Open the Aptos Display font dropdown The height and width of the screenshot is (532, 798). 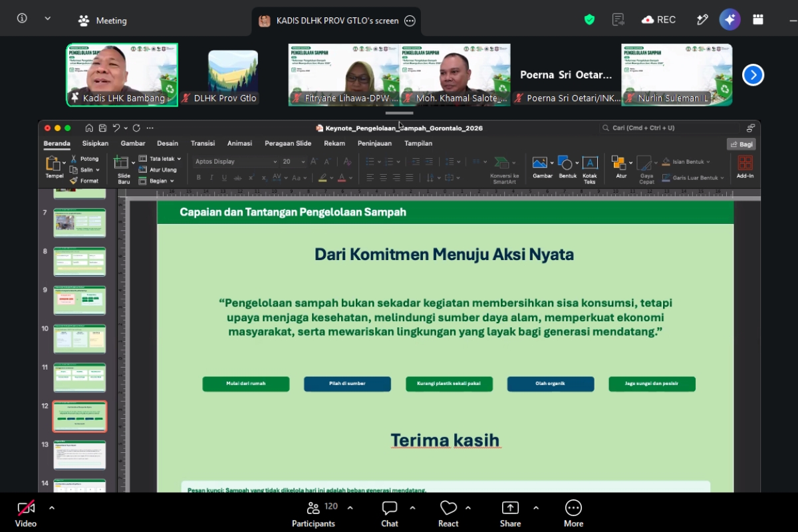(x=275, y=162)
